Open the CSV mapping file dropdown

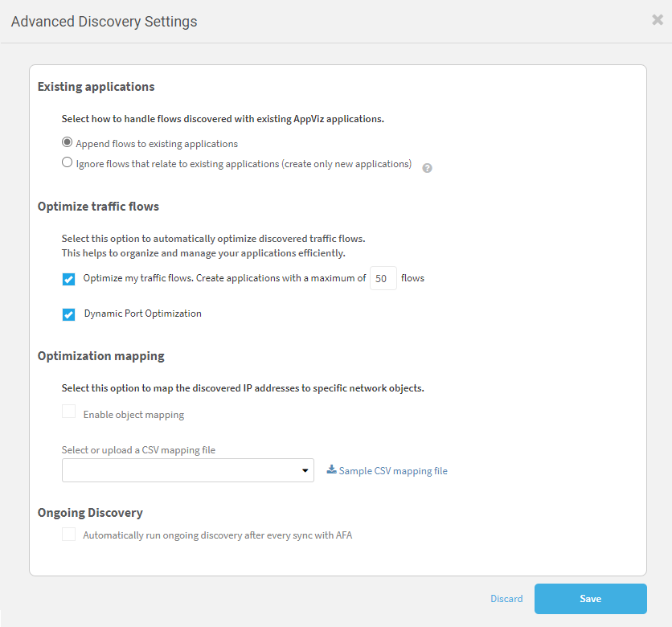click(x=187, y=470)
